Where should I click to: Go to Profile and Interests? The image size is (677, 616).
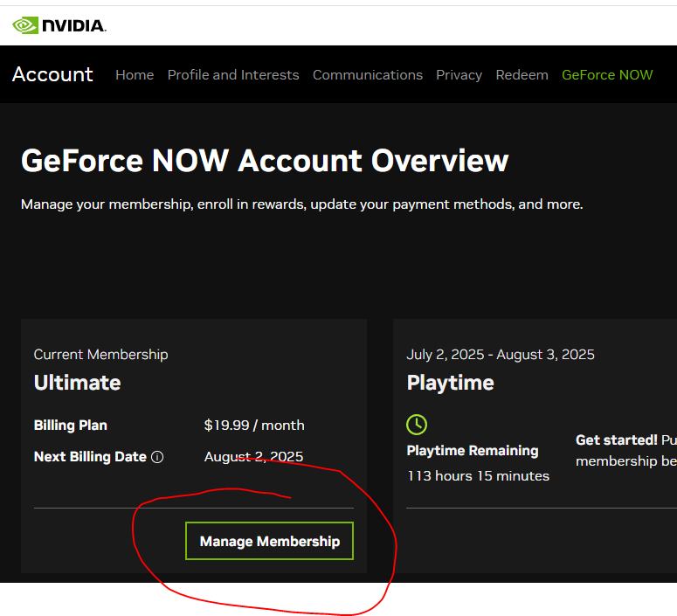[233, 75]
